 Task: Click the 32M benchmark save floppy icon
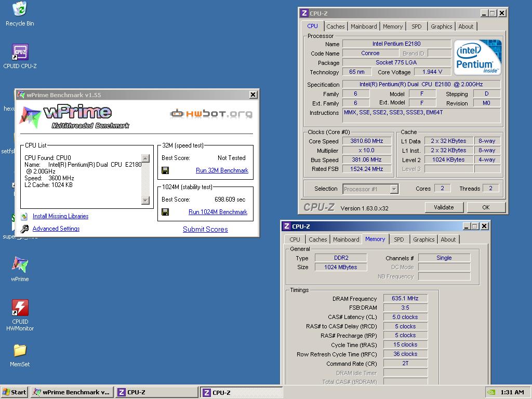(165, 170)
